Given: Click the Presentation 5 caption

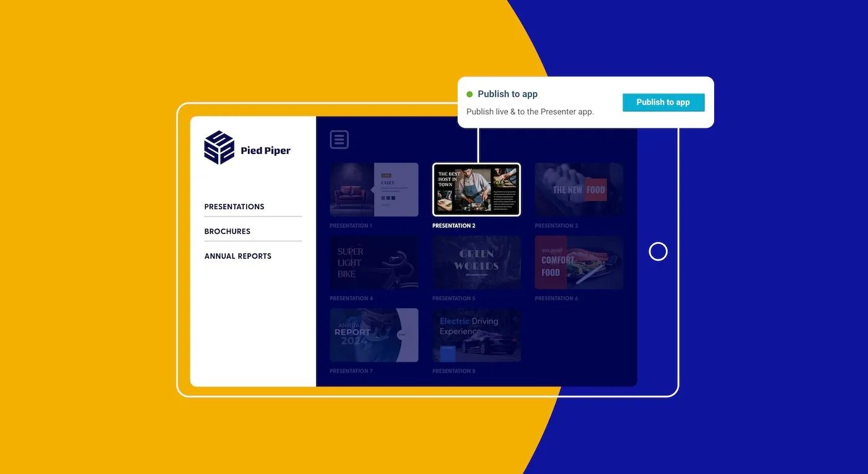Looking at the screenshot, I should click(x=454, y=298).
